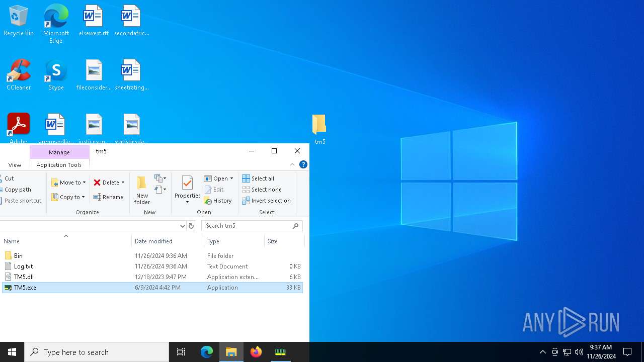644x362 pixels.
Task: Open the notification center
Action: pyautogui.click(x=627, y=352)
